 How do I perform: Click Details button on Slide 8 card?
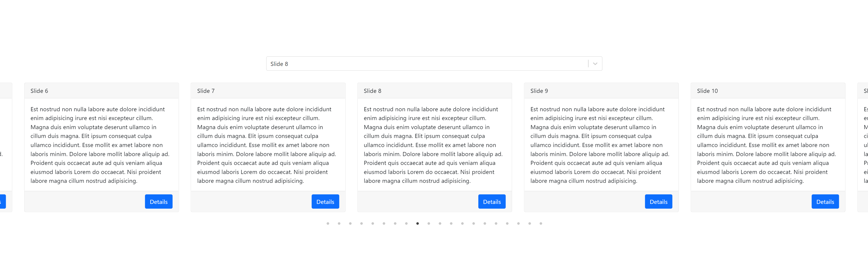[x=492, y=201]
